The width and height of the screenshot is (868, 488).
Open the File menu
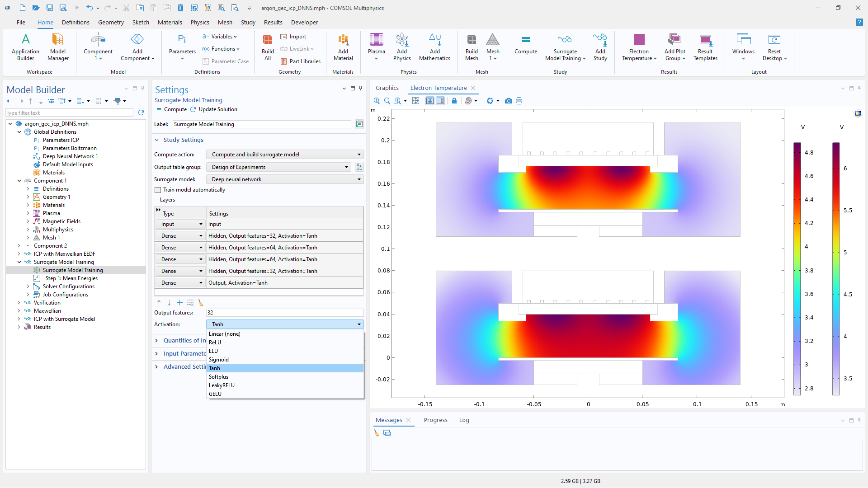coord(21,22)
